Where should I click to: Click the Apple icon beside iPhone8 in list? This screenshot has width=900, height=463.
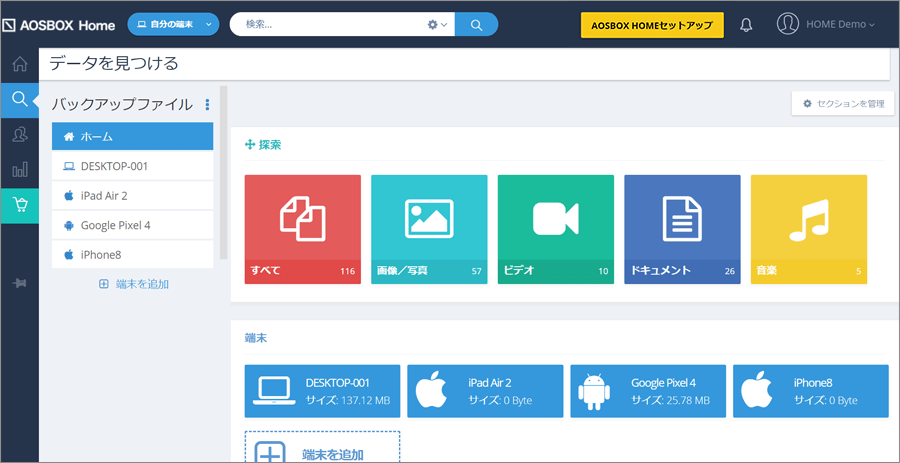pos(69,254)
